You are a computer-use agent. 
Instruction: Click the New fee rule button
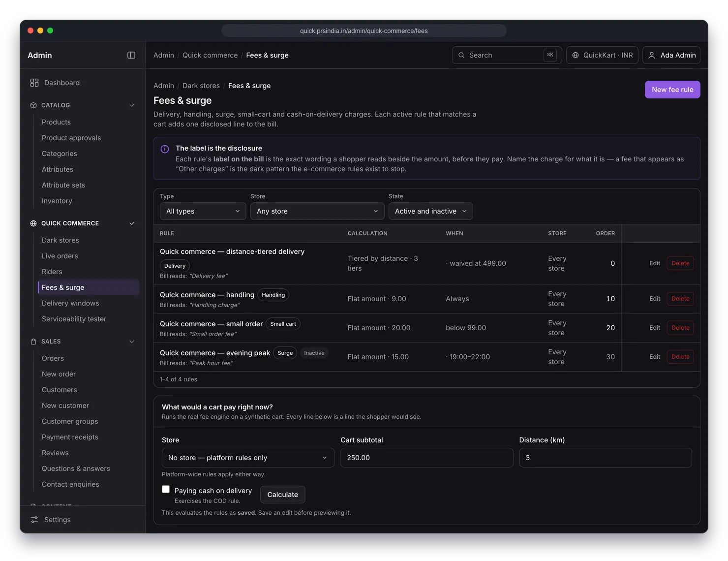point(672,90)
